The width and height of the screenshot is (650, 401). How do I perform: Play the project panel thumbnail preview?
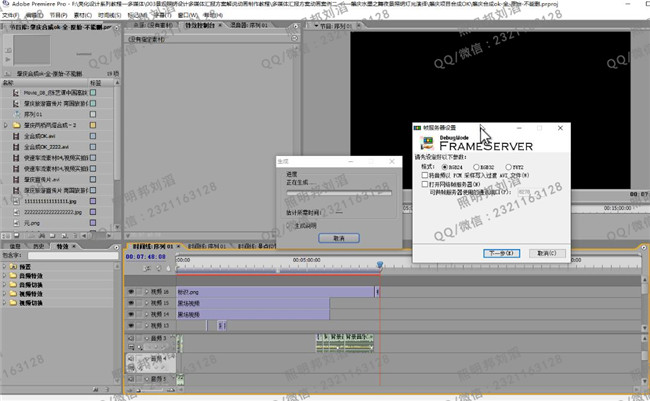point(7,60)
